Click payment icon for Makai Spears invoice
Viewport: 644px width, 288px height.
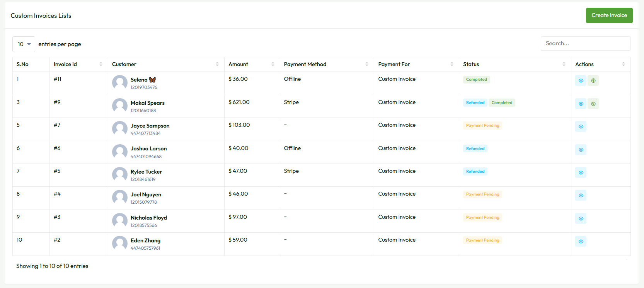click(x=593, y=104)
